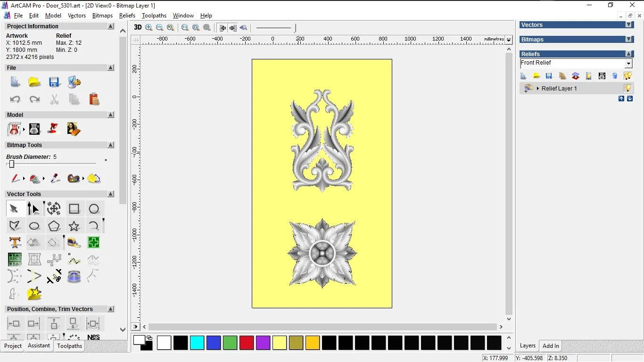Open the Add In tab
The image size is (644, 362).
point(551,346)
